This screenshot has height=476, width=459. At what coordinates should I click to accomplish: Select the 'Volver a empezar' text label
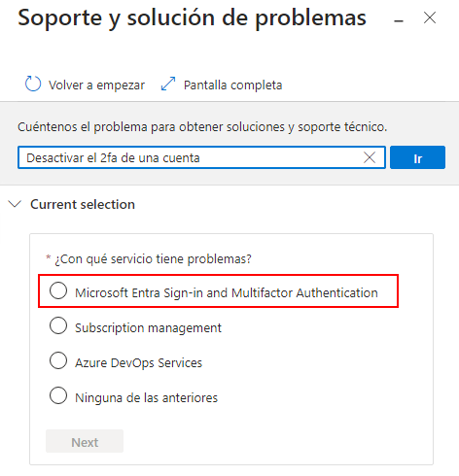click(x=96, y=85)
